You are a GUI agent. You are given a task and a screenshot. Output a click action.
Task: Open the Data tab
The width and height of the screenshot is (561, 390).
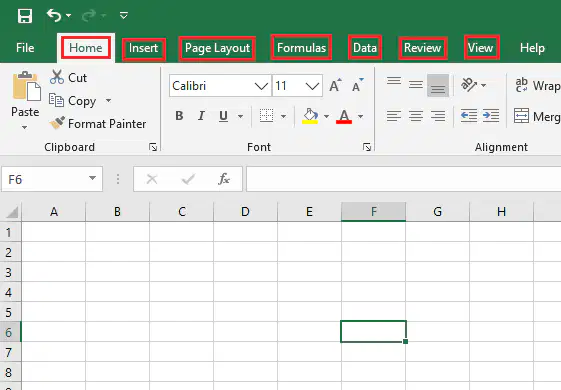365,47
